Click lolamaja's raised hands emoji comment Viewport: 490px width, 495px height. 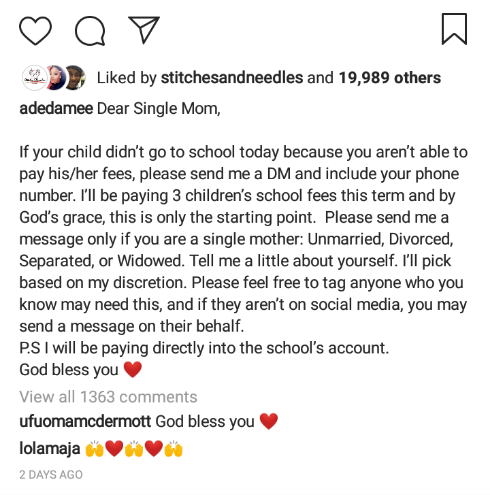[134, 449]
